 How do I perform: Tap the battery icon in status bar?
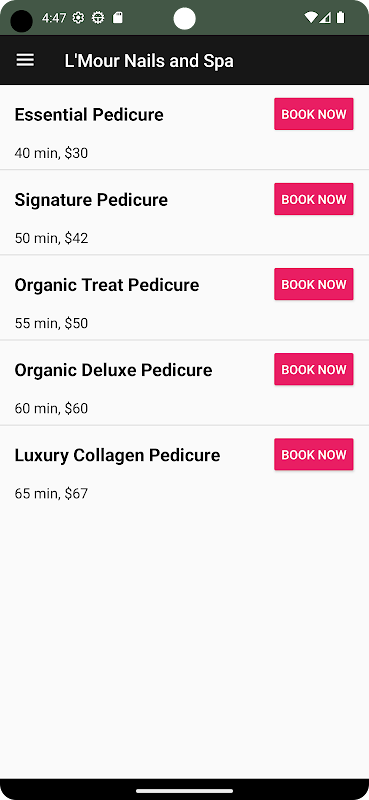[x=340, y=18]
